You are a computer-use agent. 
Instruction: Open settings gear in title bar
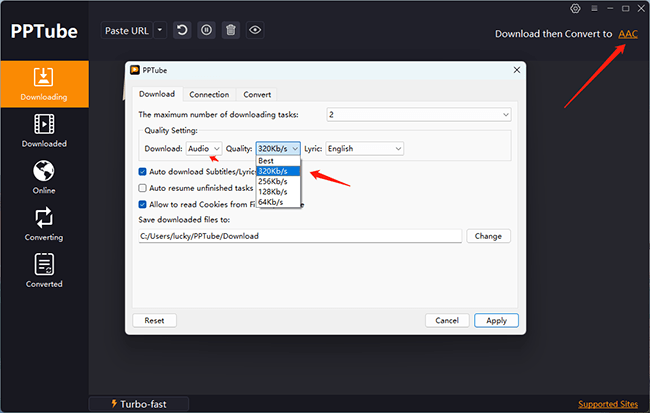click(x=575, y=8)
